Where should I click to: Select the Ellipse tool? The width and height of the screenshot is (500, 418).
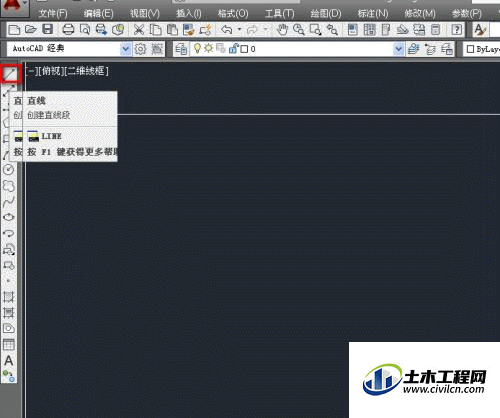(9, 217)
